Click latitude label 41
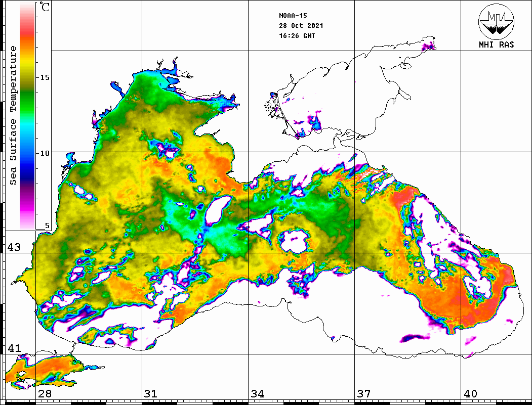The width and height of the screenshot is (532, 405). [14, 348]
